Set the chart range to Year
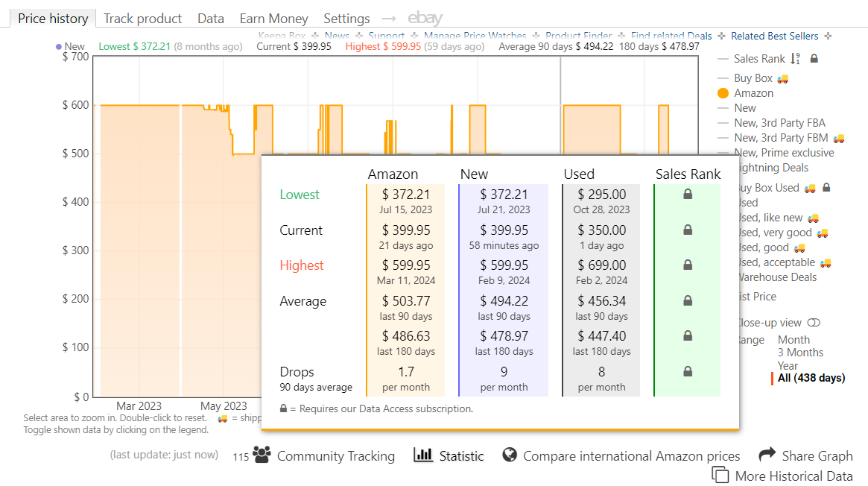Image resolution: width=868 pixels, height=486 pixels. point(788,366)
